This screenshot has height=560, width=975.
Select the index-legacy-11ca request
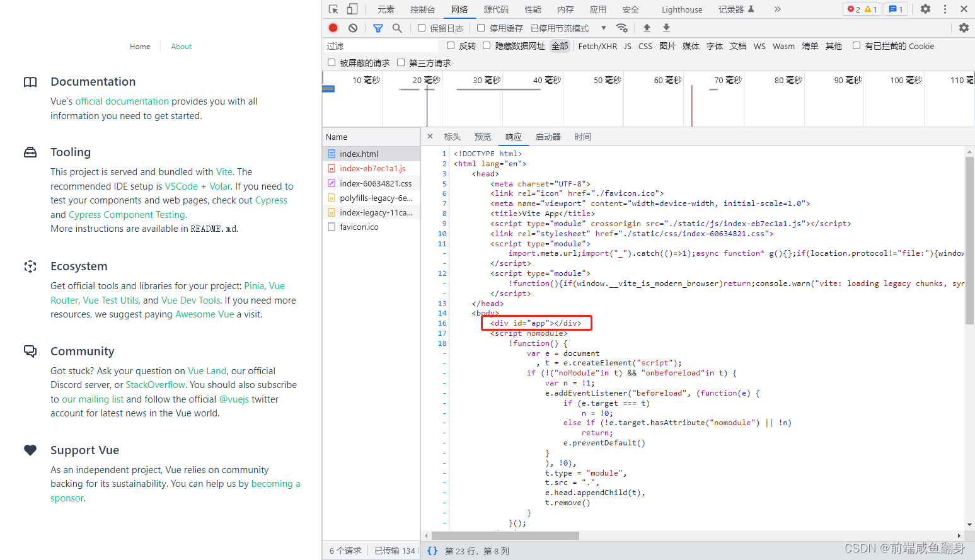tap(371, 212)
